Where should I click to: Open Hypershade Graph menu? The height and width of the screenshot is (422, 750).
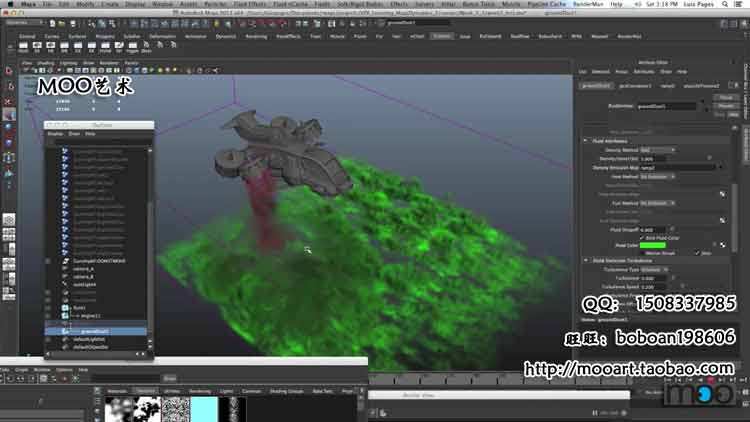22,370
